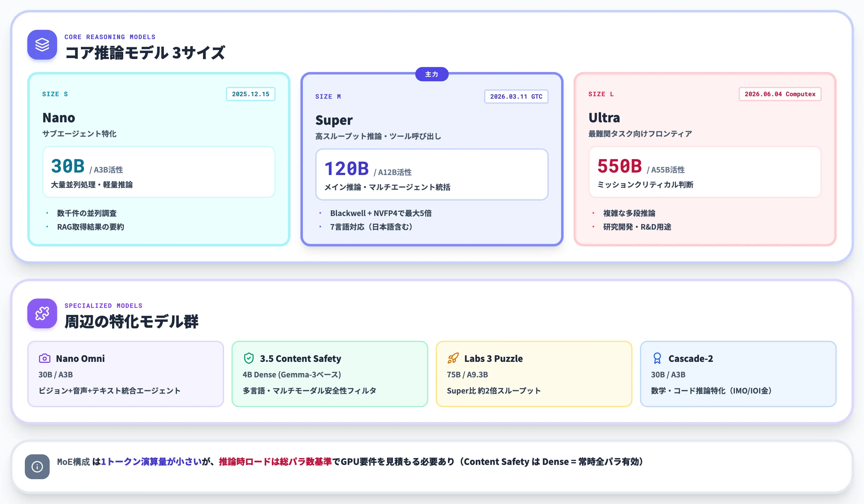Click ビジョン+音声+テキスト統合エージェント description
864x504 pixels.
pyautogui.click(x=109, y=391)
